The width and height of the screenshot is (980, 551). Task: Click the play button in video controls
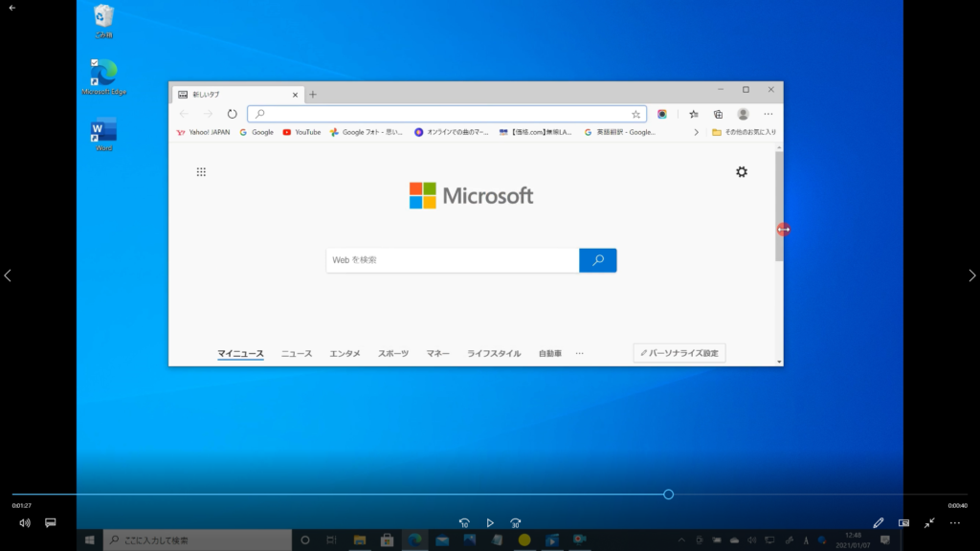(490, 523)
